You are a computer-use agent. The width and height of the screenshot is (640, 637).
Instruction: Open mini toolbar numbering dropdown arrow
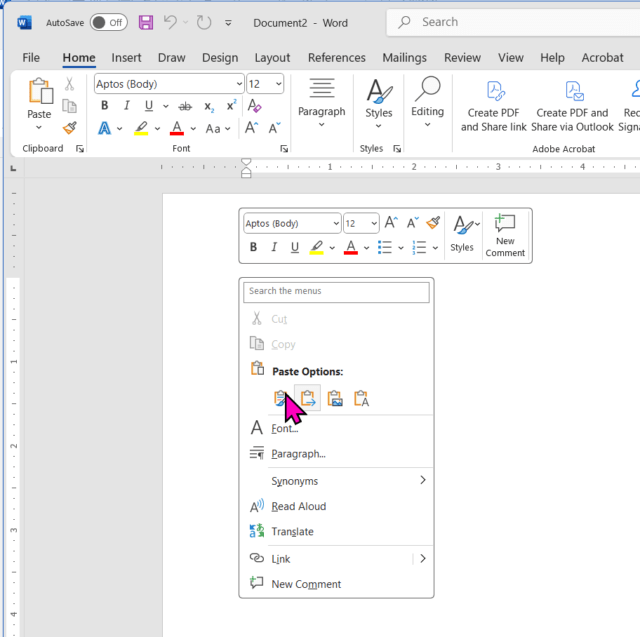pos(436,248)
